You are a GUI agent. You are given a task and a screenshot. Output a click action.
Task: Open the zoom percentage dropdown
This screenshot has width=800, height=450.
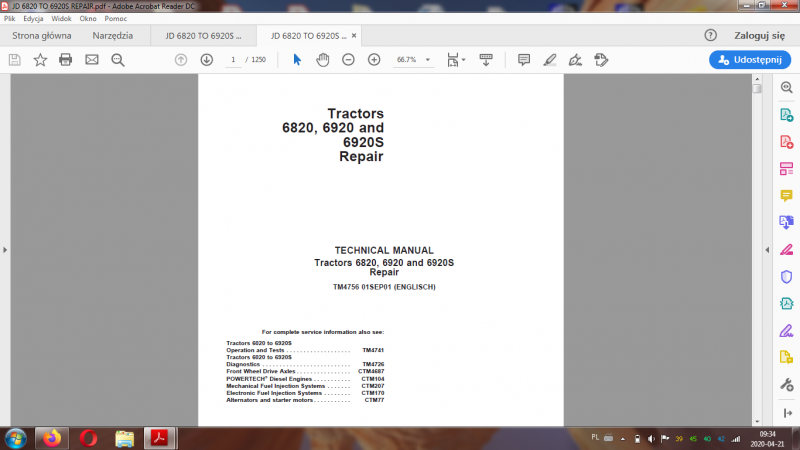[x=428, y=60]
